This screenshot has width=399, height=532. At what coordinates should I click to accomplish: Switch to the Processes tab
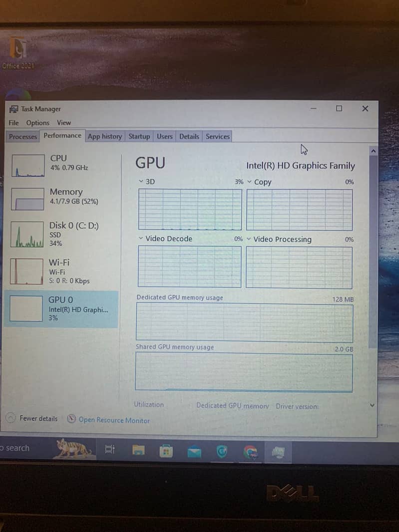[23, 137]
